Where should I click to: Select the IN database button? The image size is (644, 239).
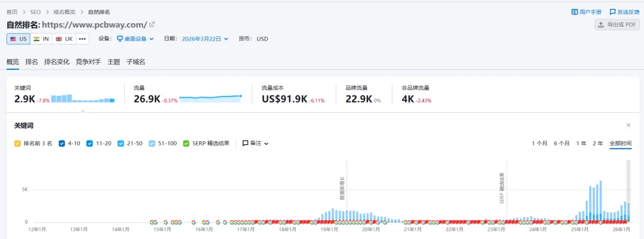click(x=41, y=39)
